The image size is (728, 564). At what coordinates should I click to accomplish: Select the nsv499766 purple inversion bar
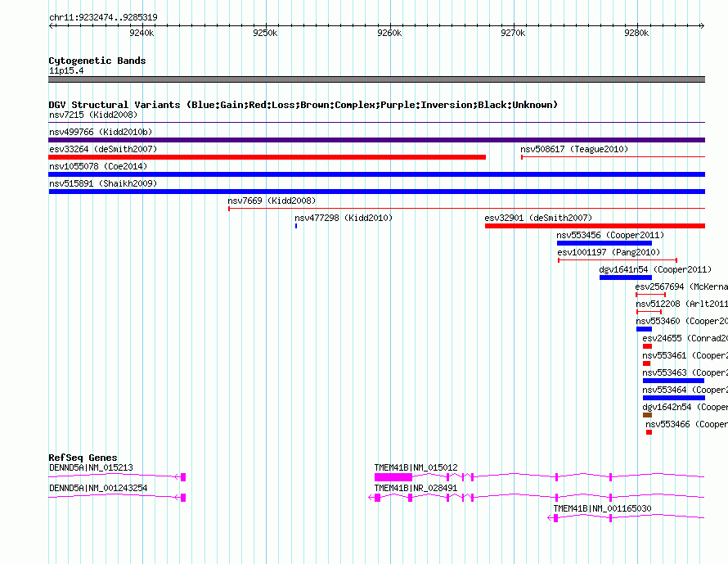376,140
